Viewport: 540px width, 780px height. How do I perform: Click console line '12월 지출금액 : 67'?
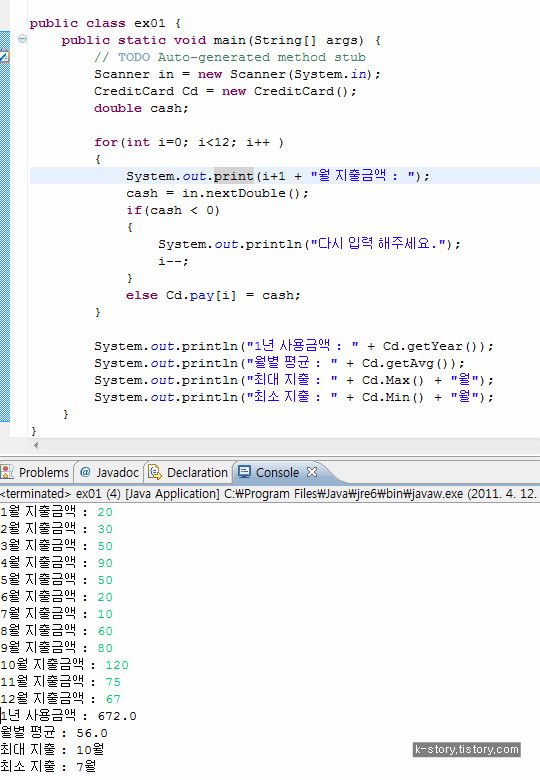61,698
